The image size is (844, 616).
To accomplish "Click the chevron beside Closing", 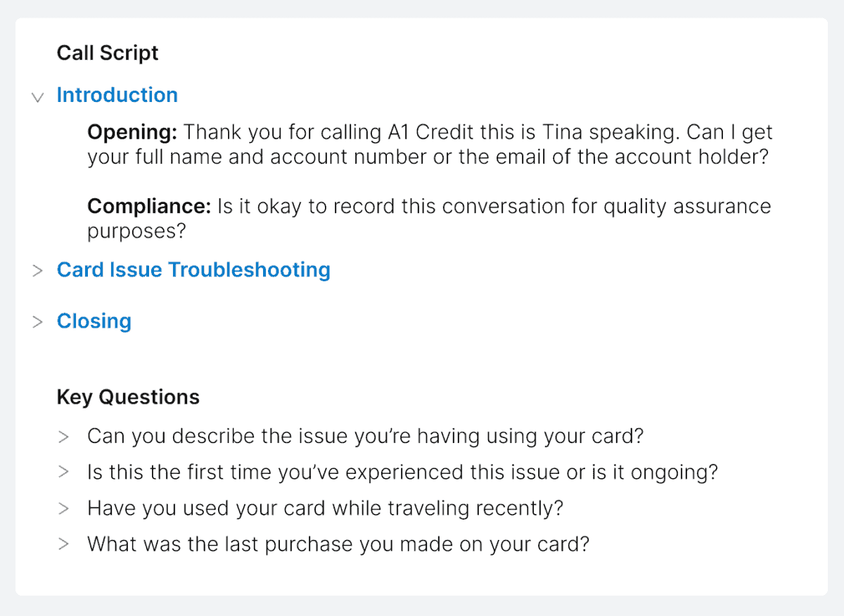I will [x=38, y=321].
